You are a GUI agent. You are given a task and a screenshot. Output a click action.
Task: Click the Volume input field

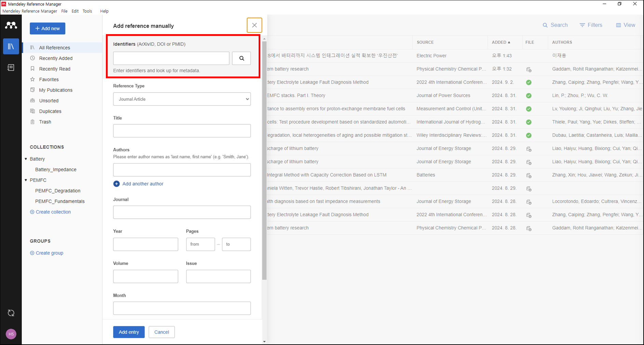coord(146,276)
